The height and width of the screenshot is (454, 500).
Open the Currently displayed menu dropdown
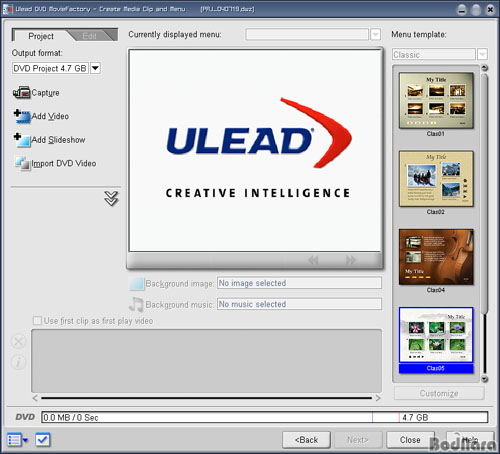pyautogui.click(x=376, y=34)
